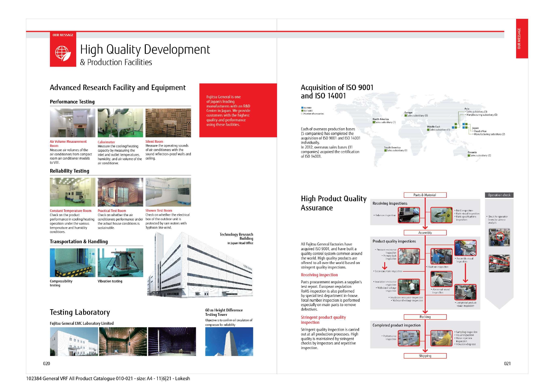Open the Vibration testing photo

(120, 262)
